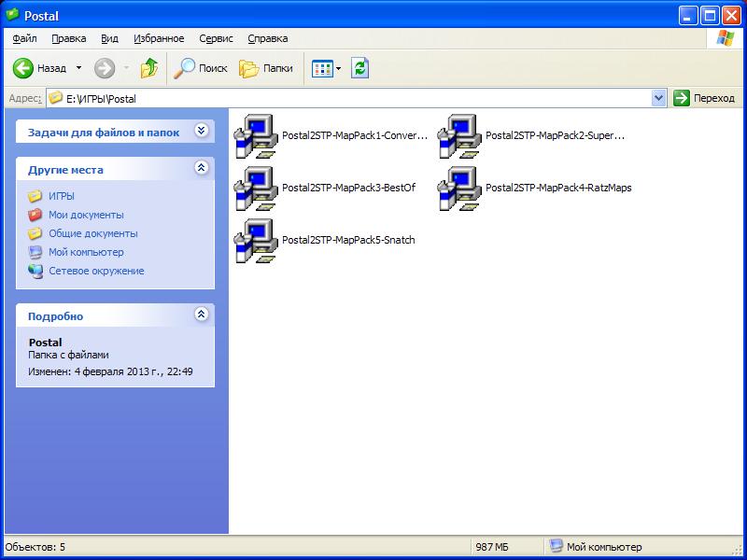
Task: Click the resize grip in status bar
Action: pyautogui.click(x=738, y=550)
